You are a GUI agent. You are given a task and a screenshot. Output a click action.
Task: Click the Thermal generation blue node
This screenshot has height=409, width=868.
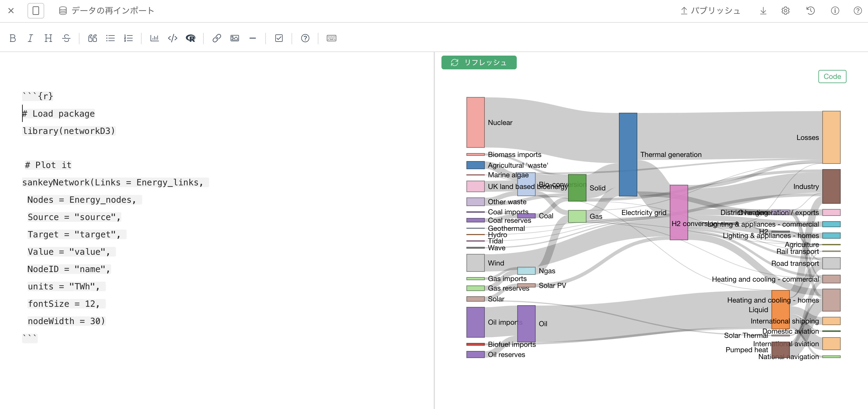point(628,155)
